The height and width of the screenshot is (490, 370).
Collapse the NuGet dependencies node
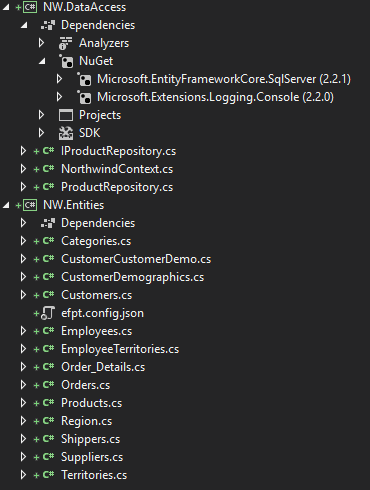coord(42,61)
